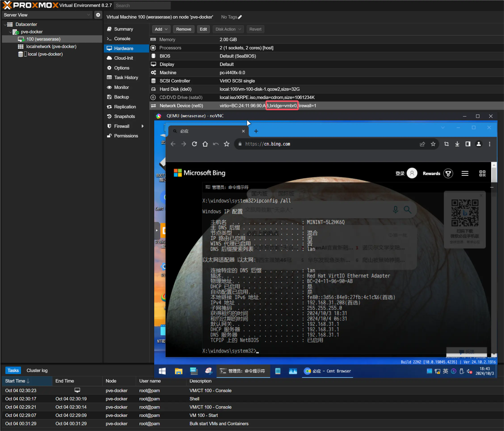Screen dimensions: 504x431
Task: Expand the Add hardware dropdown
Action: pos(161,29)
